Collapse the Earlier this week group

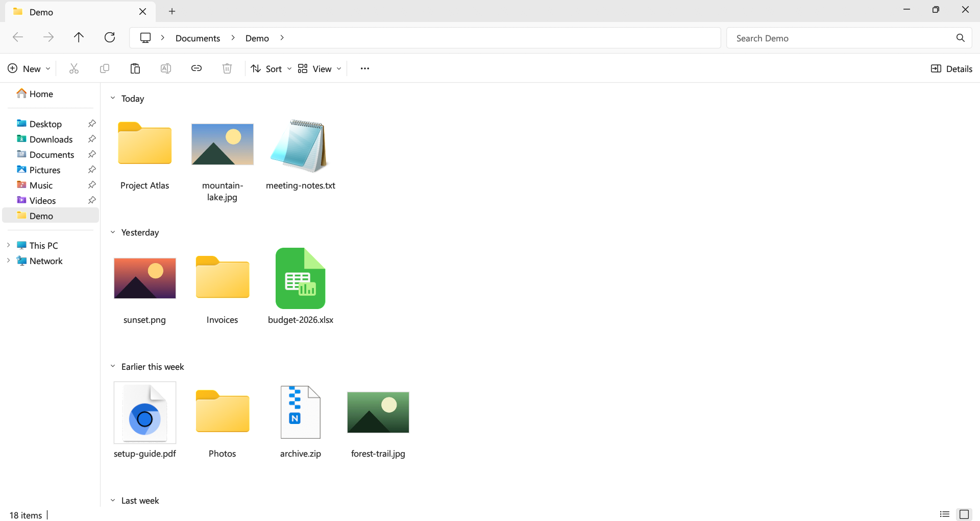113,366
